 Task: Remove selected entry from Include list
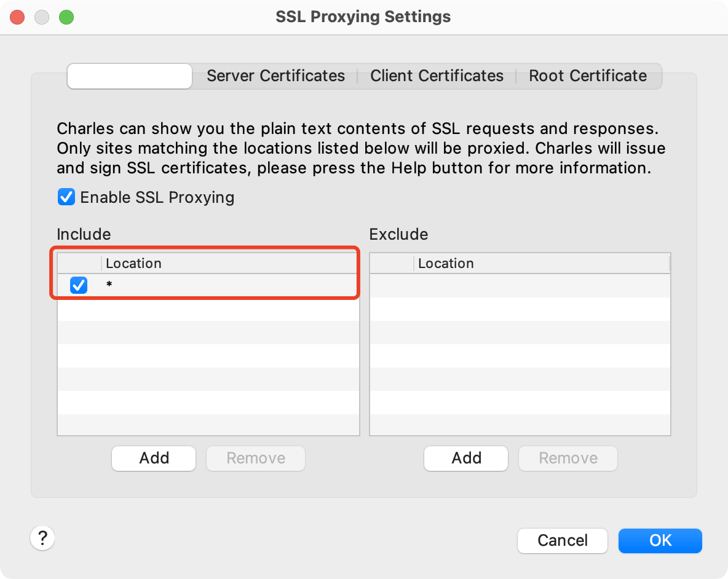pos(256,459)
